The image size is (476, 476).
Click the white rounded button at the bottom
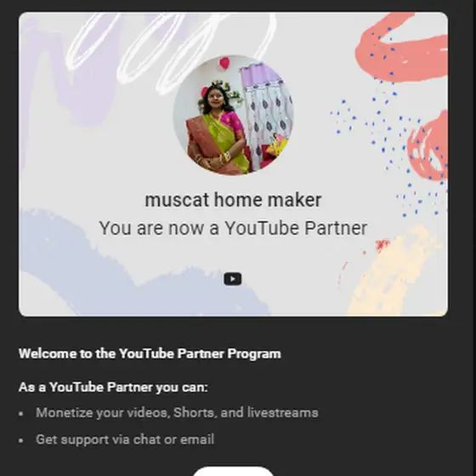tap(233, 471)
